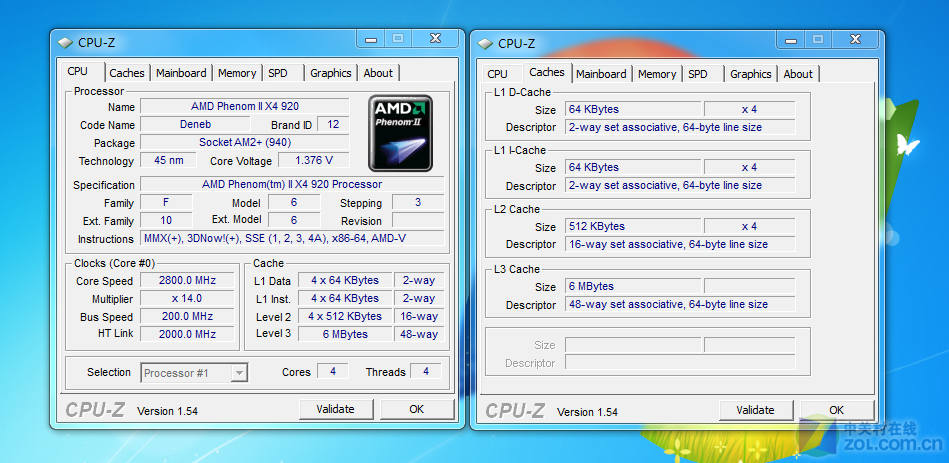
Task: Switch to Caches tab in left window
Action: pos(127,73)
